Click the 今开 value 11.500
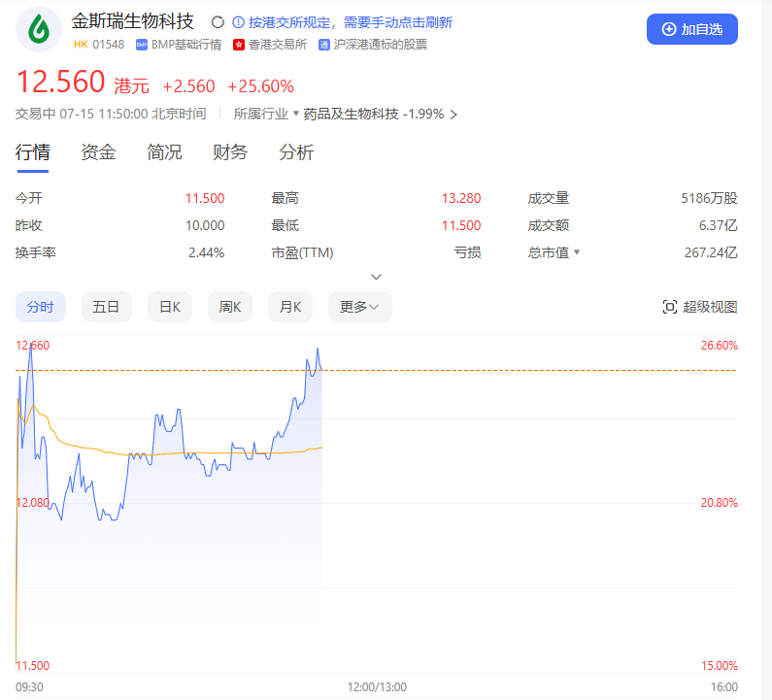 (x=205, y=198)
